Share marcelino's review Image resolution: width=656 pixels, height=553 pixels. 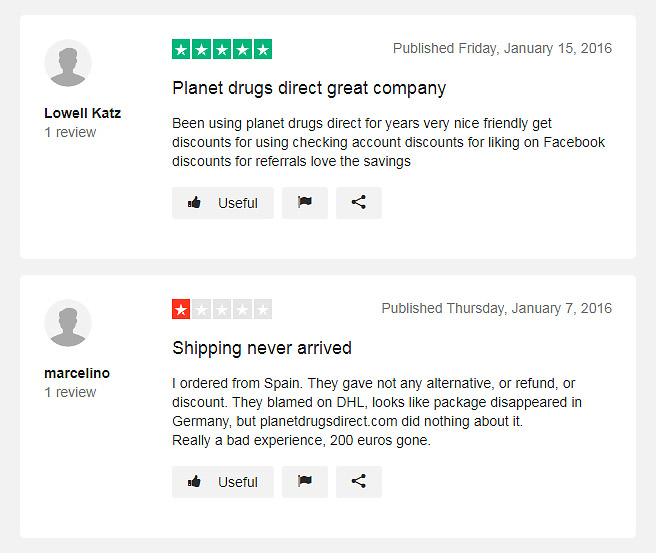[x=359, y=482]
